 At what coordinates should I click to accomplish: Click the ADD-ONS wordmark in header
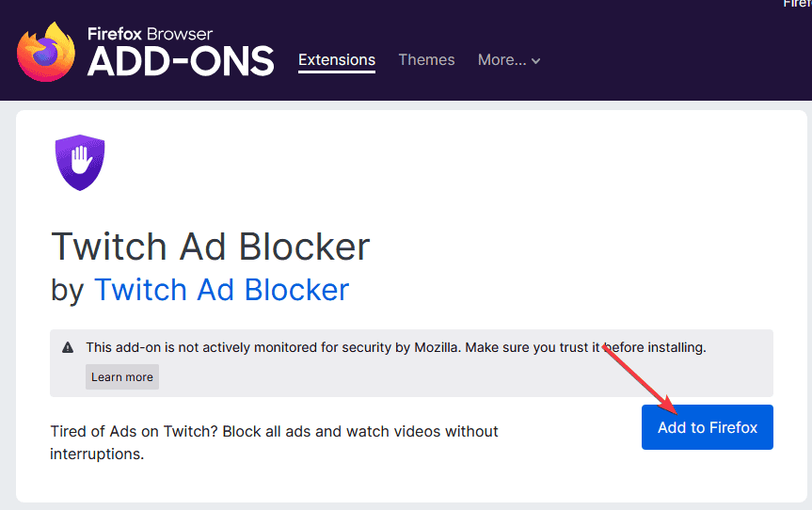point(181,62)
